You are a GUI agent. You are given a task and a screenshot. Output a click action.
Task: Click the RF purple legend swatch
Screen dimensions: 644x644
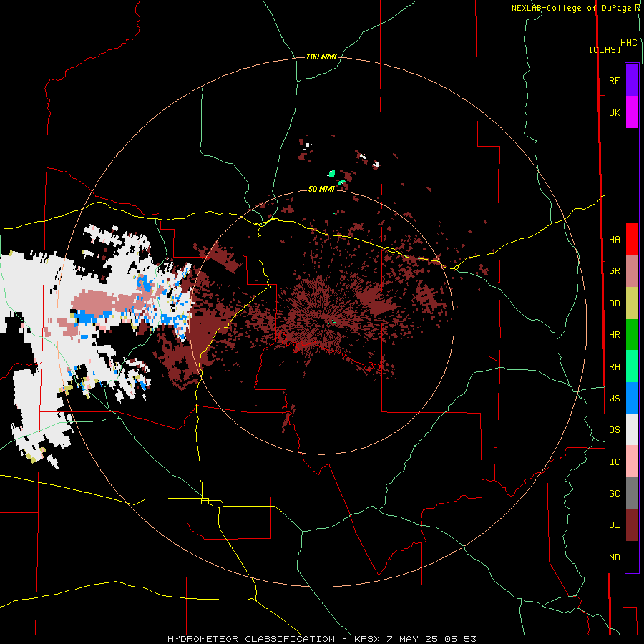[x=632, y=80]
